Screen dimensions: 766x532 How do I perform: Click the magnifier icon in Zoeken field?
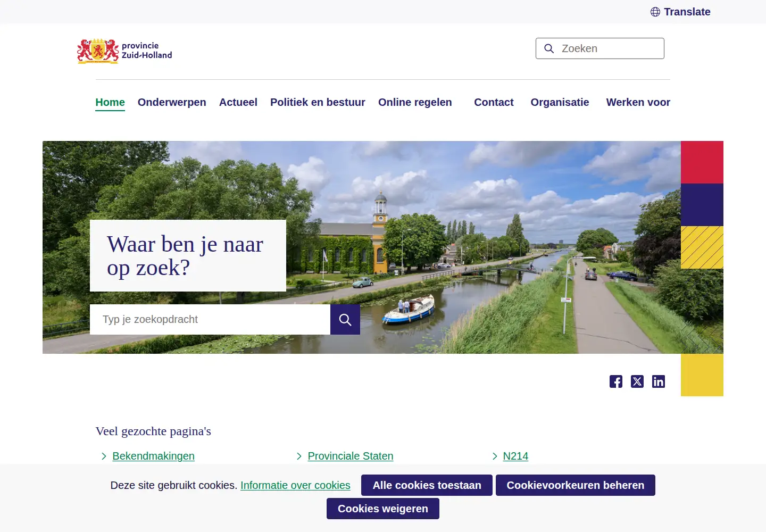point(549,48)
